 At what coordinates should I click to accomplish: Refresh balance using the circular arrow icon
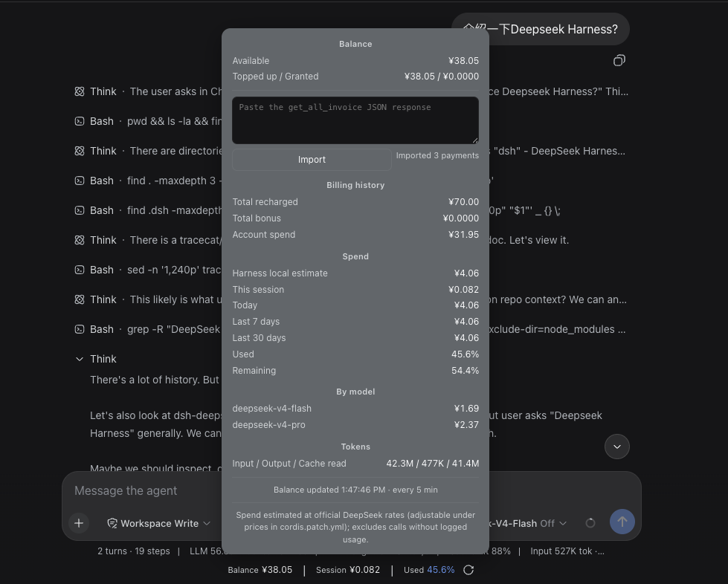tap(468, 570)
